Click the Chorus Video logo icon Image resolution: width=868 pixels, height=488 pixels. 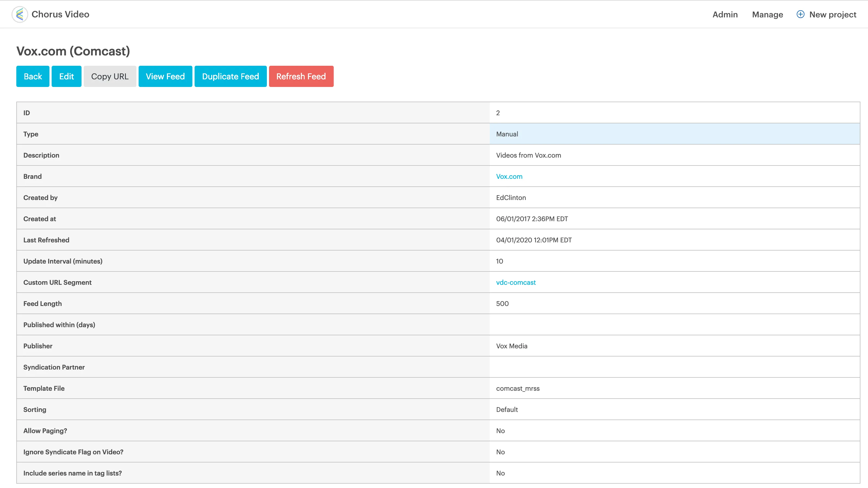click(20, 14)
